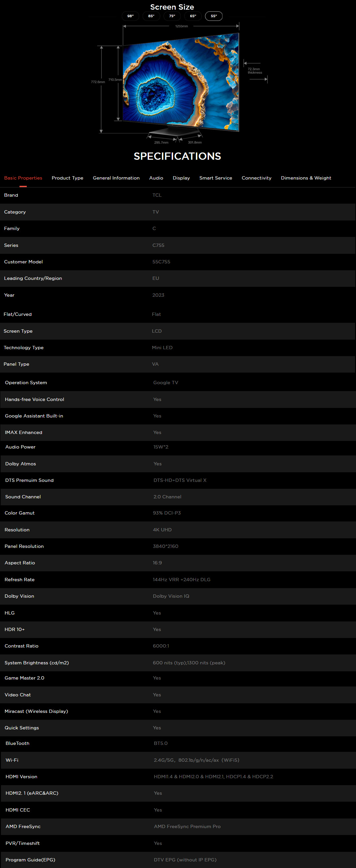Select the 98" screen size option
This screenshot has width=356, height=868.
[130, 16]
